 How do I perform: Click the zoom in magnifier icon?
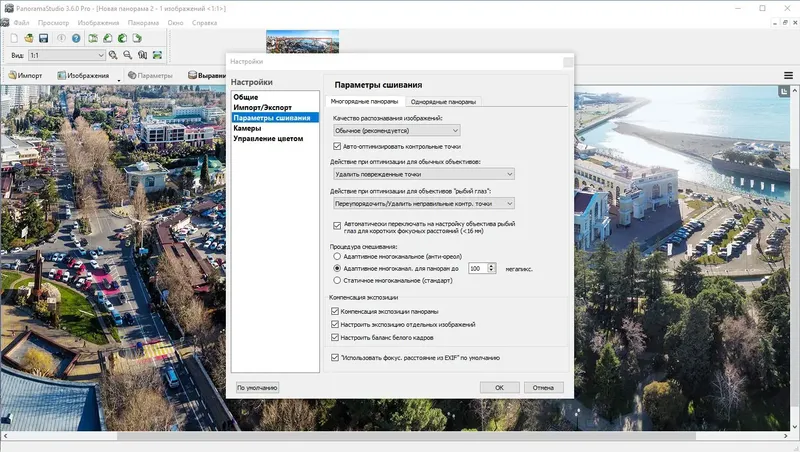[x=113, y=55]
